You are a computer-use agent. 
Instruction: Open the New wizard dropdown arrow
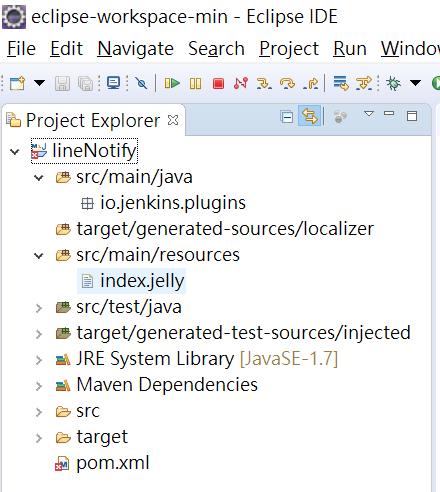coord(40,83)
